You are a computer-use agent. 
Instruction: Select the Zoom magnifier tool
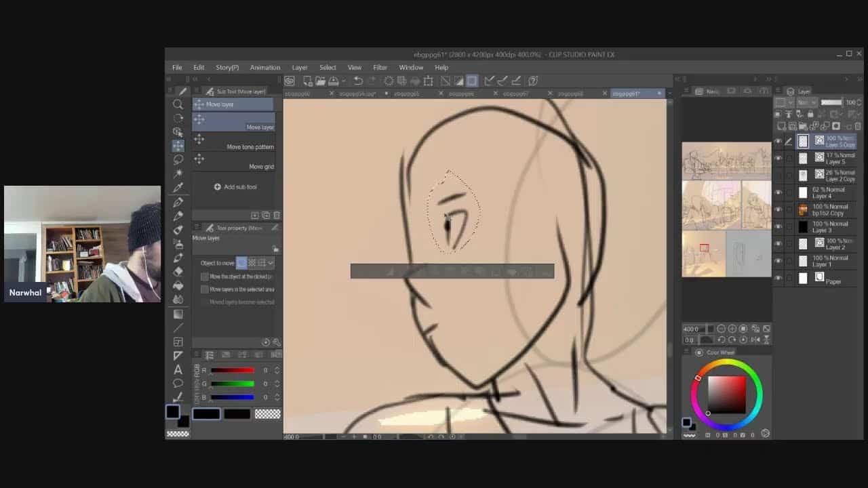(x=178, y=104)
